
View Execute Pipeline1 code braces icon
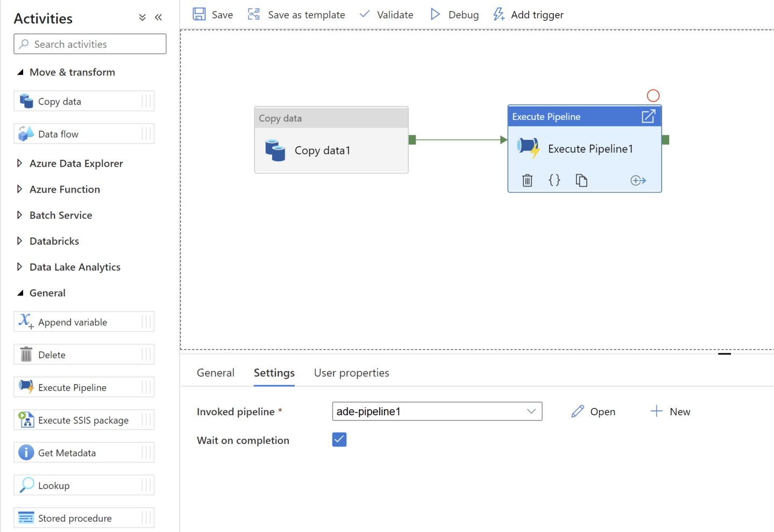click(x=555, y=180)
